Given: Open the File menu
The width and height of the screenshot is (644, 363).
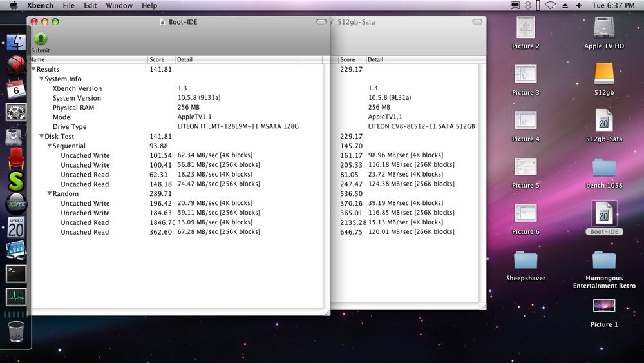Looking at the screenshot, I should point(69,5).
